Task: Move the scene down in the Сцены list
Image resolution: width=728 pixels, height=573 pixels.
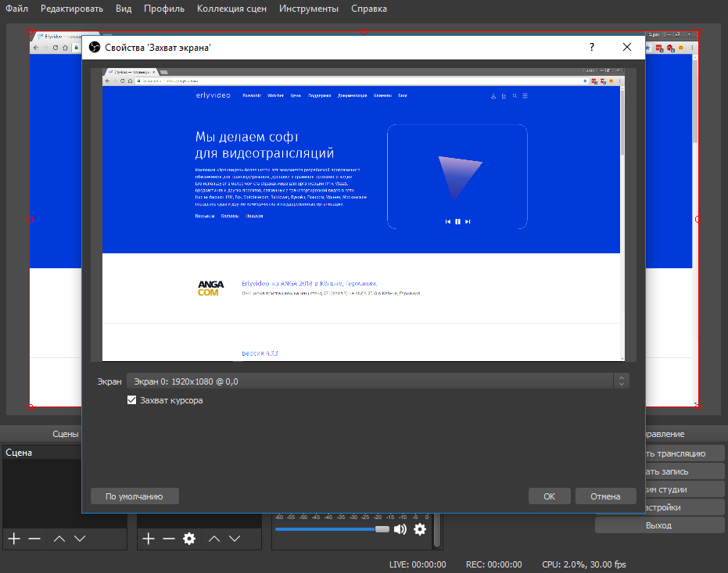Action: tap(79, 539)
